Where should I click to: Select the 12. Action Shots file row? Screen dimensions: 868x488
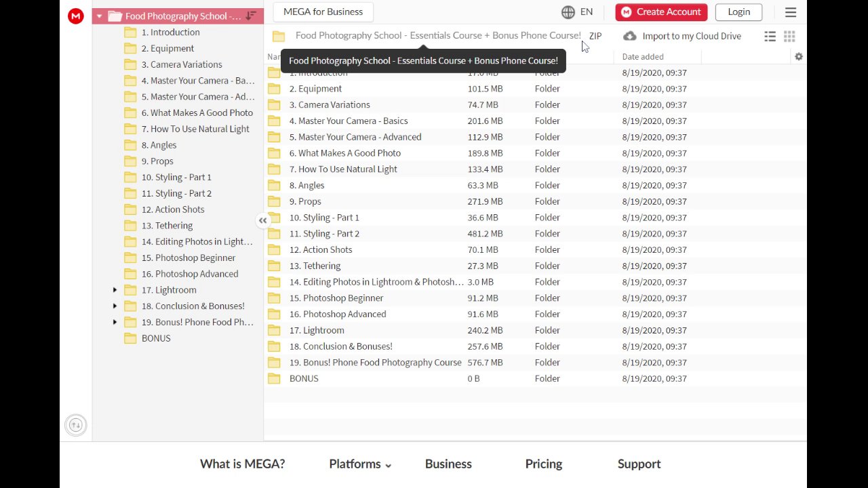535,250
